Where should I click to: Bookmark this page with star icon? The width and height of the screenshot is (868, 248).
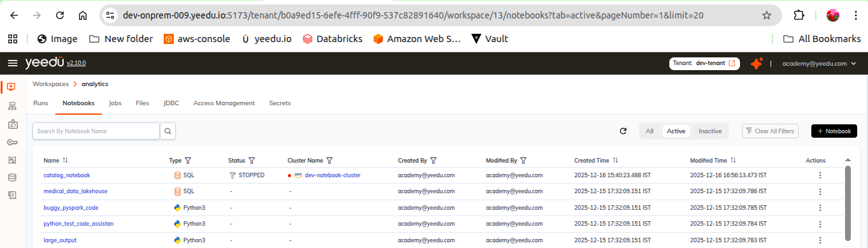(767, 15)
